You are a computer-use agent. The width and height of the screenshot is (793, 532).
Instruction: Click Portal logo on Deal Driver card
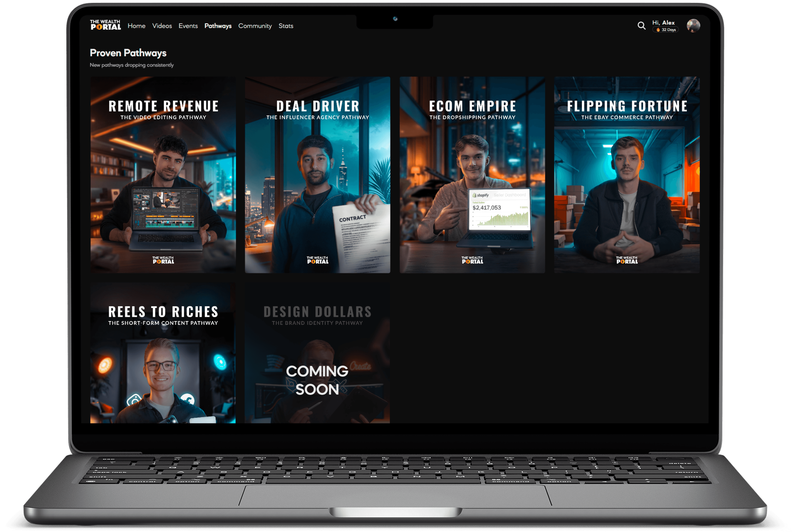pos(317,260)
